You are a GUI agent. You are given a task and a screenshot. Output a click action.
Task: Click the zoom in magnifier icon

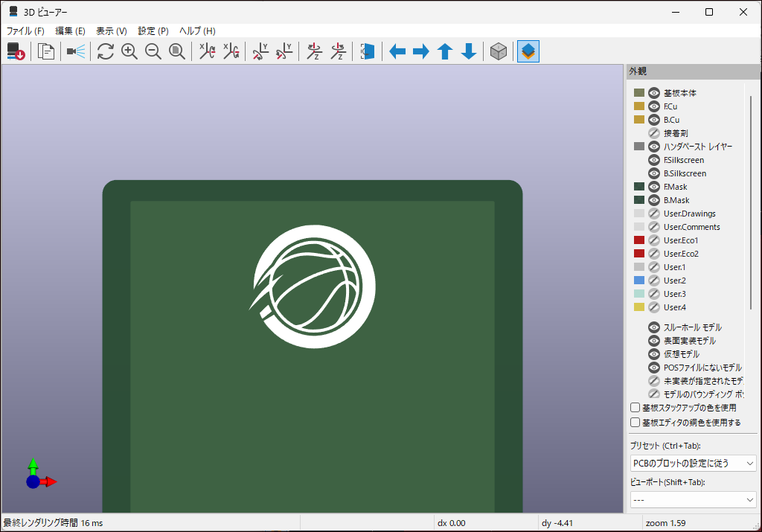129,51
